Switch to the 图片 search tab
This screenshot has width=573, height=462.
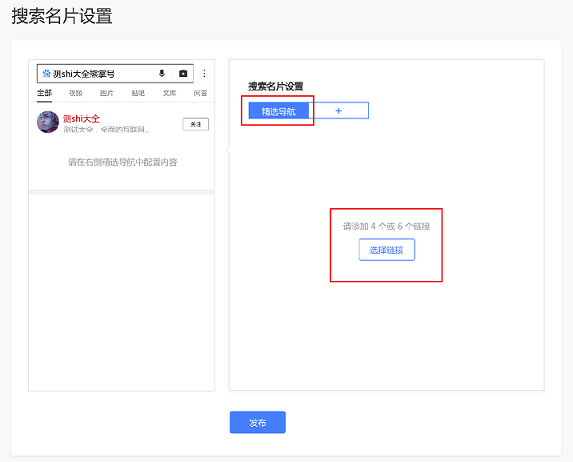pos(107,93)
